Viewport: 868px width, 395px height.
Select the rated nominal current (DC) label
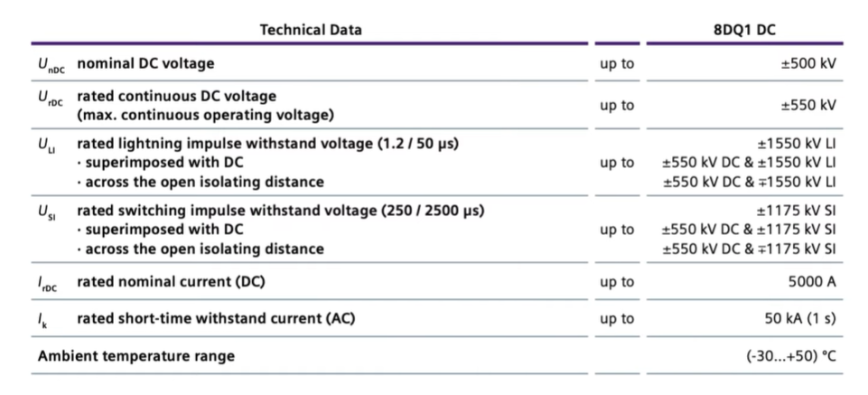(171, 281)
